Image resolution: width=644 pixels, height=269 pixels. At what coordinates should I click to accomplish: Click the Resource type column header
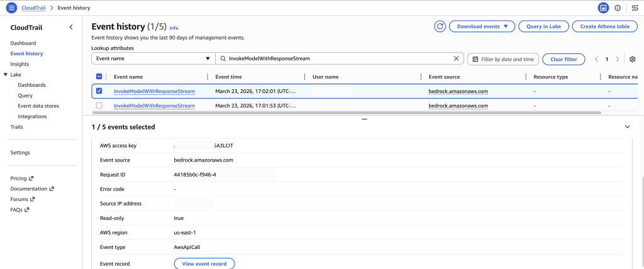click(x=550, y=77)
